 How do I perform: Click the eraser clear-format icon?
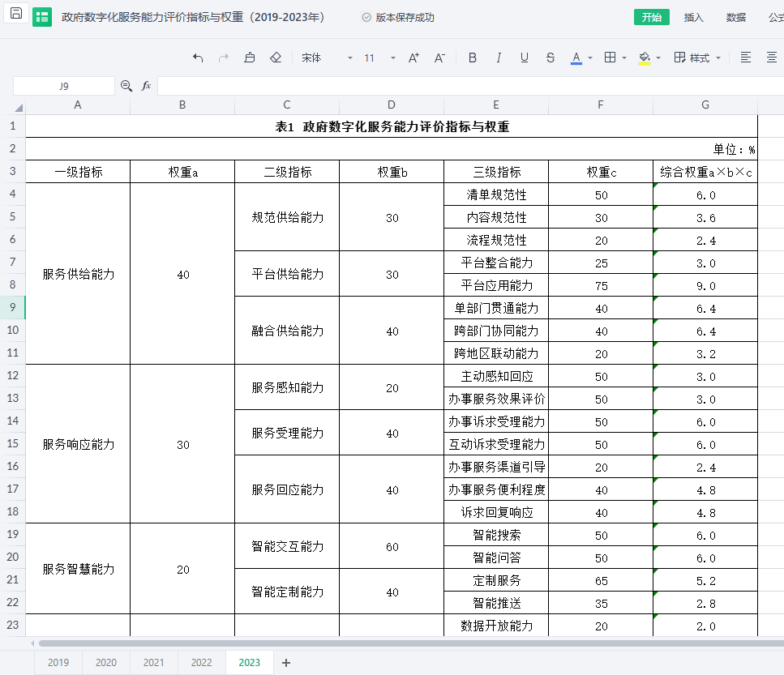pos(276,58)
